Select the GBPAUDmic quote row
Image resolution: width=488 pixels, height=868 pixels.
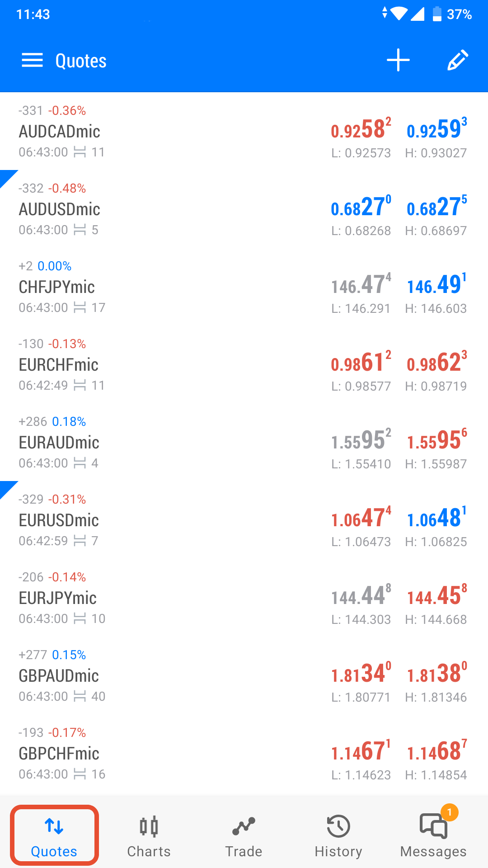244,675
